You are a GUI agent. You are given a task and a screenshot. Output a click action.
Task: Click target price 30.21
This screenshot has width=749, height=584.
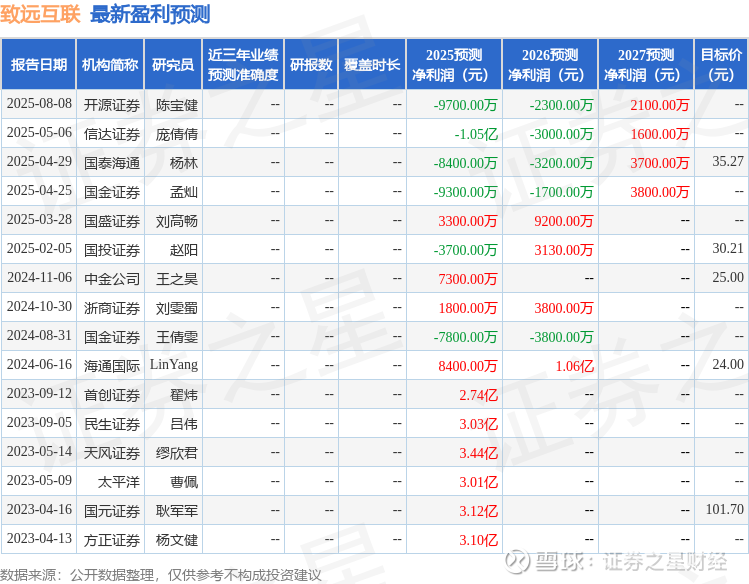coord(728,248)
